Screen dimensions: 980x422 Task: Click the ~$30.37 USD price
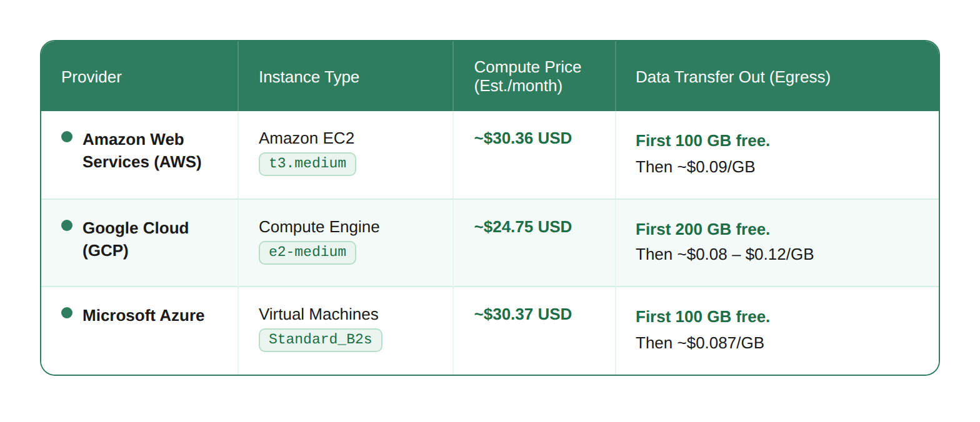click(x=523, y=314)
